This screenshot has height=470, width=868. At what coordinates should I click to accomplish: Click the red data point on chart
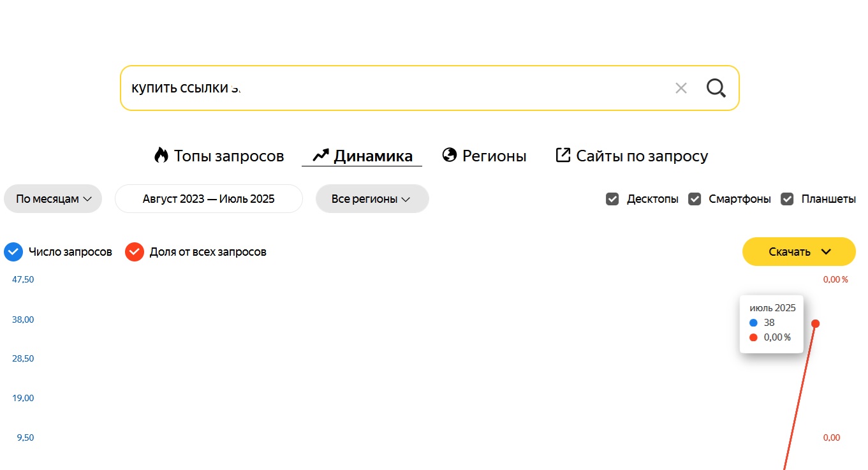(x=815, y=323)
